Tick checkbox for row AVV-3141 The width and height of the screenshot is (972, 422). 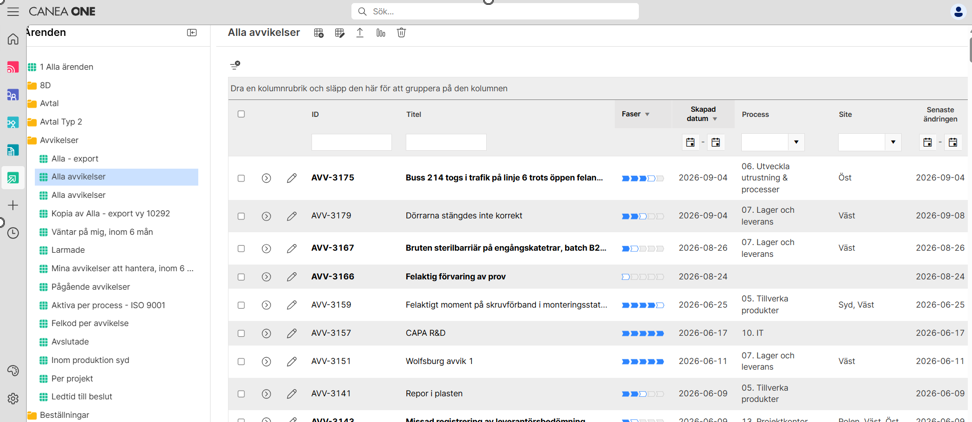point(241,393)
